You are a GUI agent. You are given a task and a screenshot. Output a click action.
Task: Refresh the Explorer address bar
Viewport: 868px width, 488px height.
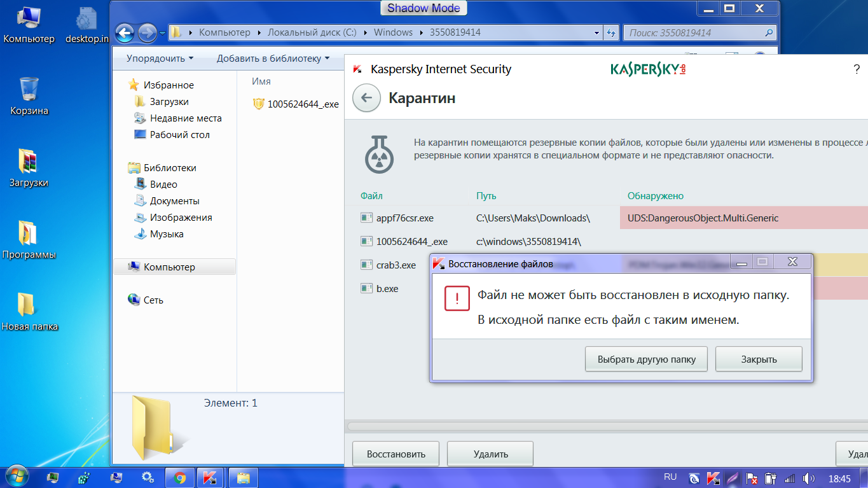(611, 32)
